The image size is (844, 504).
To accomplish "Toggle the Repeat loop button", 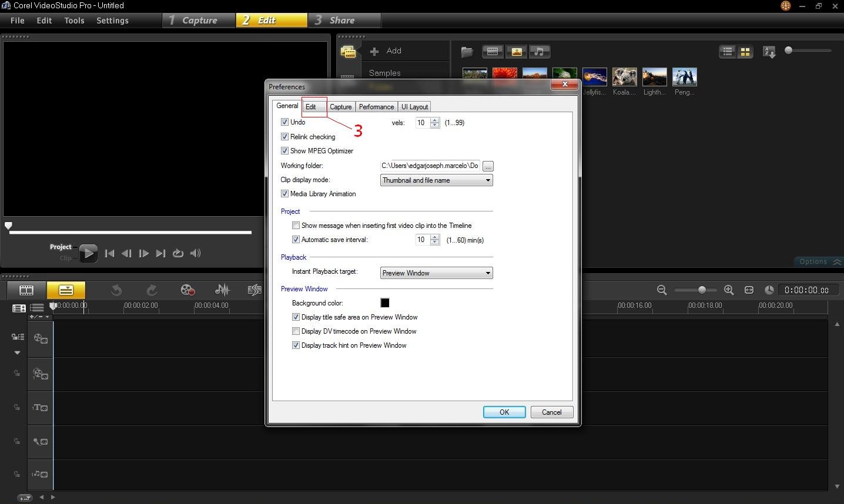I will click(x=178, y=253).
